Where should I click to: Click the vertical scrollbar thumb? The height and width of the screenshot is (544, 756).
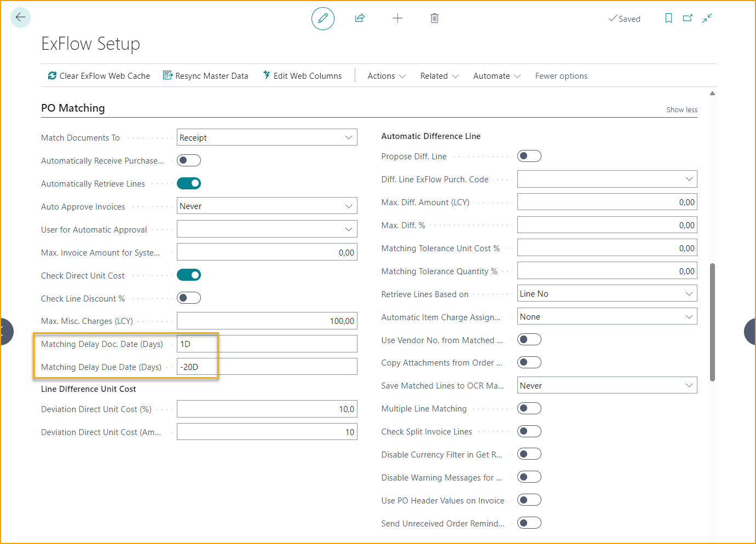point(712,322)
